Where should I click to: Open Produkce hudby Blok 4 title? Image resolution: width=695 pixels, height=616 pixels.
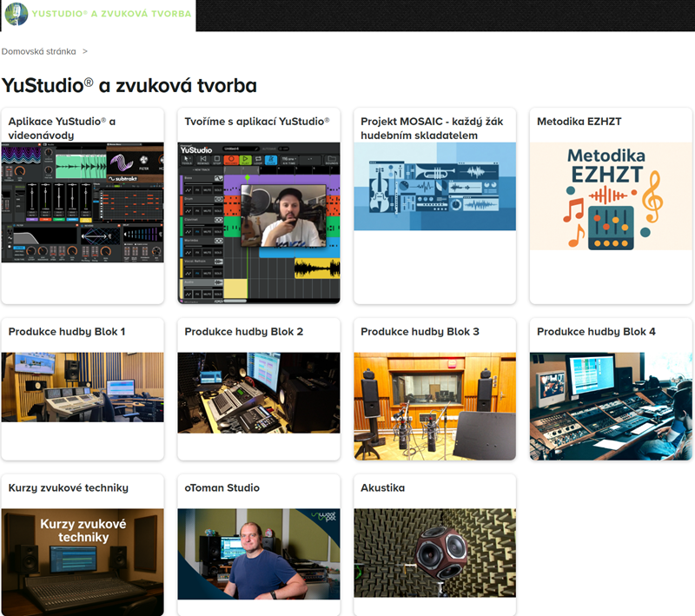click(596, 332)
